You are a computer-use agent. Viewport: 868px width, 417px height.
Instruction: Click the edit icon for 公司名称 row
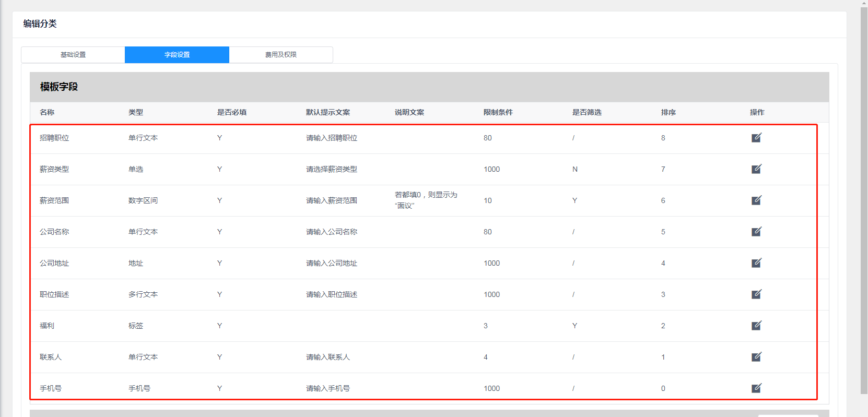[756, 232]
